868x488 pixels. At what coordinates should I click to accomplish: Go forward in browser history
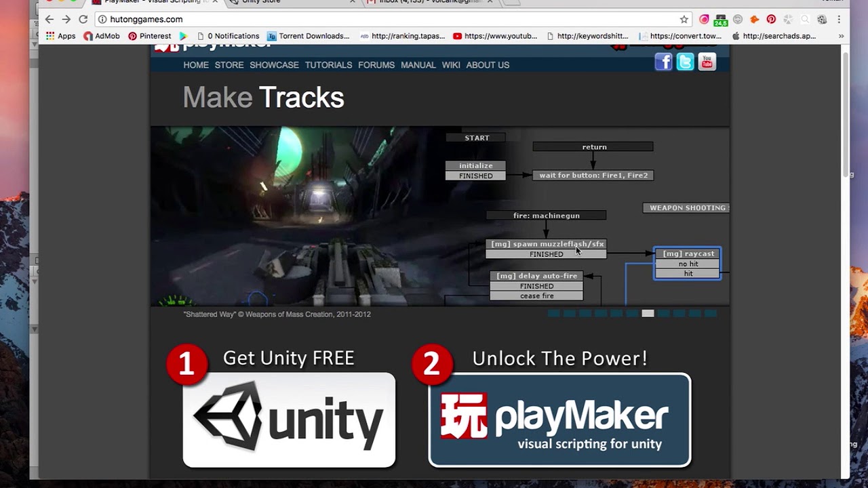[66, 20]
